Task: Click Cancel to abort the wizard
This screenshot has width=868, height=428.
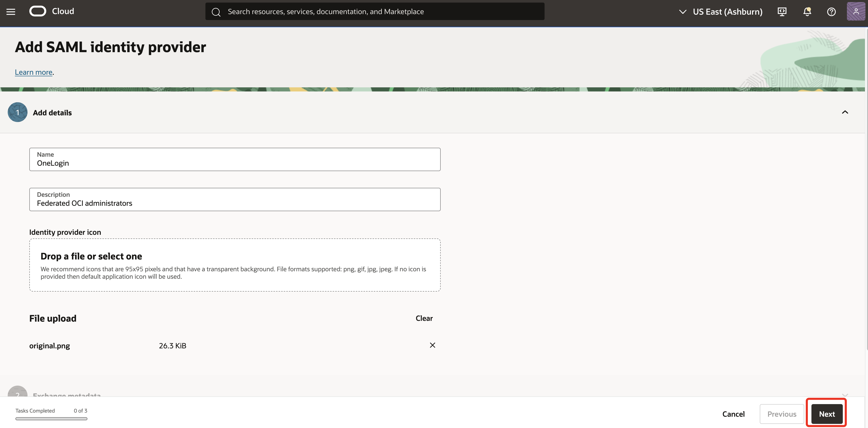Action: coord(734,414)
